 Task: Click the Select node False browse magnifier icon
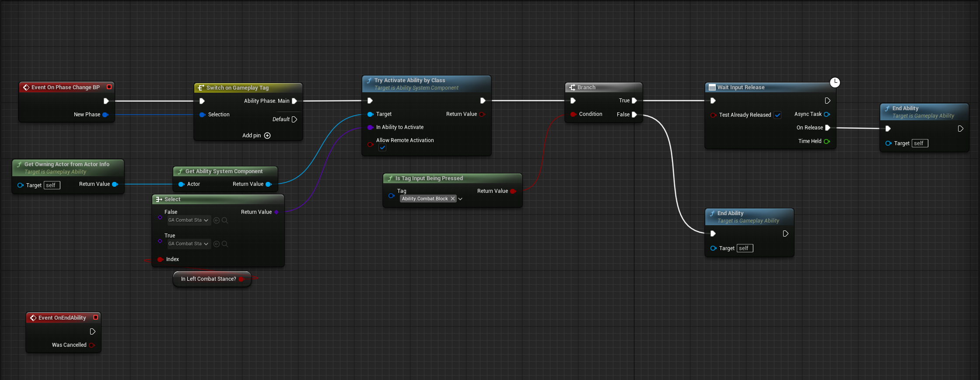click(x=225, y=220)
